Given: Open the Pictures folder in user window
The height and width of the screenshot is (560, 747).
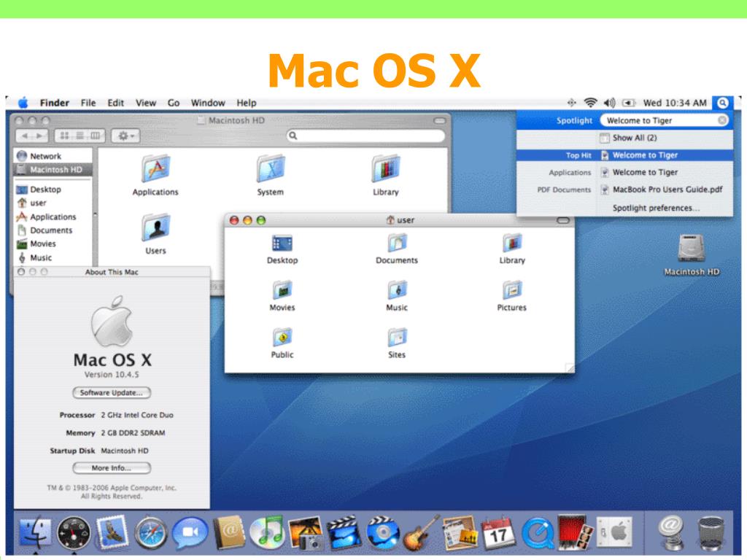Looking at the screenshot, I should (x=511, y=296).
